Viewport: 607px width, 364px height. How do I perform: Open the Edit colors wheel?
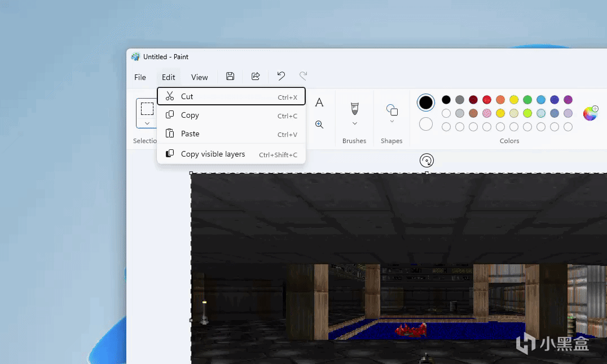pos(591,113)
